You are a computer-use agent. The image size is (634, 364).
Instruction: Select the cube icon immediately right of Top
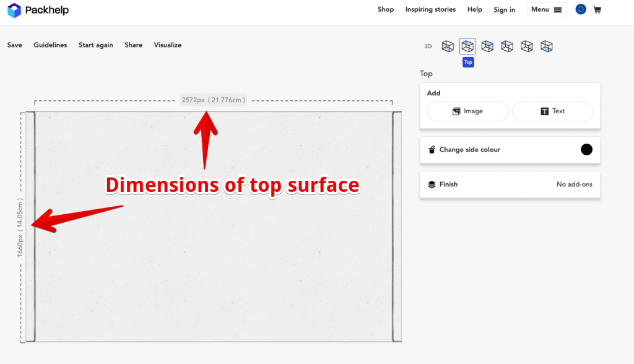[487, 46]
